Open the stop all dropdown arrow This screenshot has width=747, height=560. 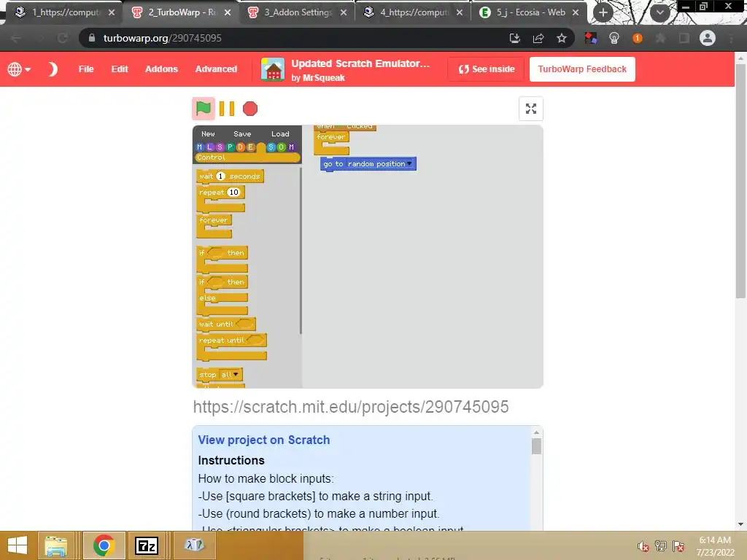(236, 375)
